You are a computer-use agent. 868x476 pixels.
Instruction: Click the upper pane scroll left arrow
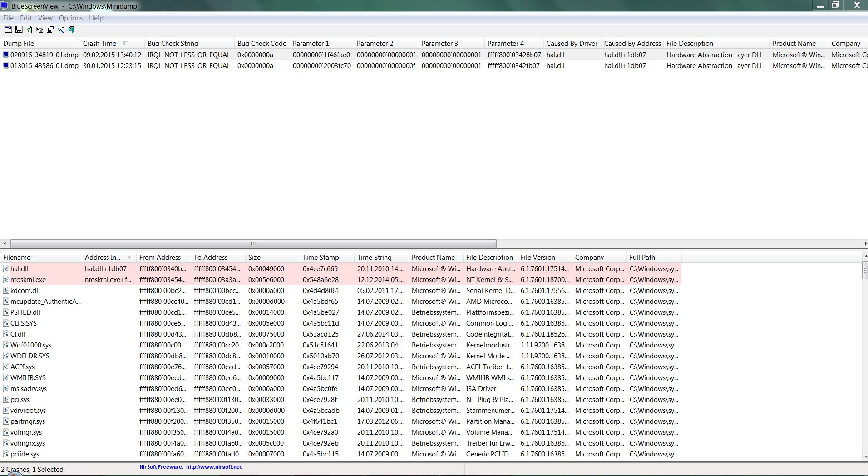click(5, 243)
